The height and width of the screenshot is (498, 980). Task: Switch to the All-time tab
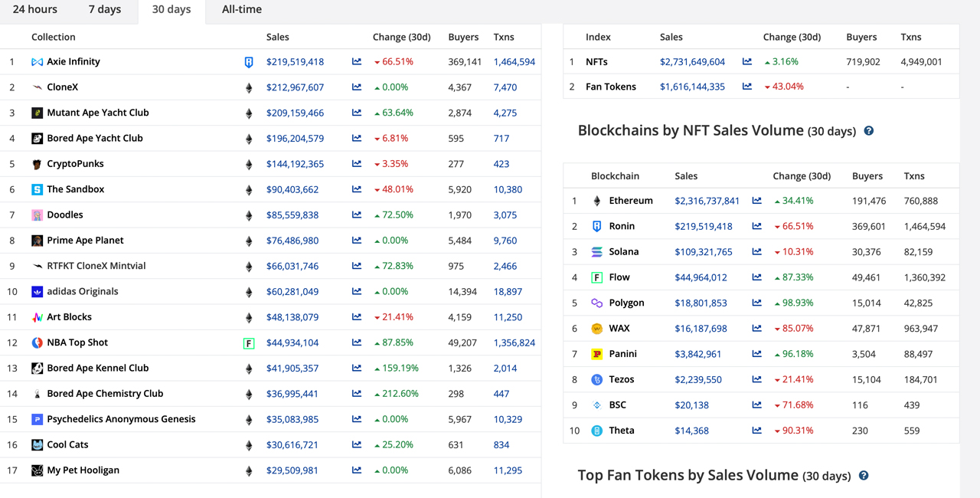tap(242, 9)
